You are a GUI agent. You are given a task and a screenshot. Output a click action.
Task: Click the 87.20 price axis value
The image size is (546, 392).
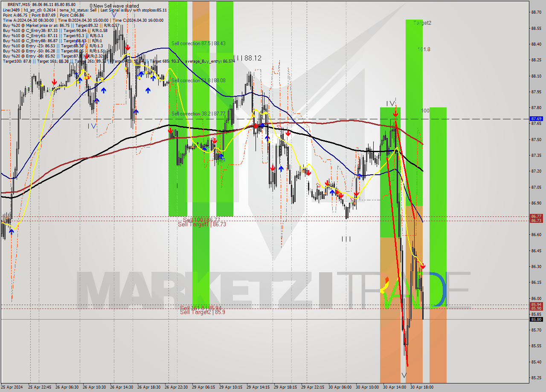(x=536, y=171)
